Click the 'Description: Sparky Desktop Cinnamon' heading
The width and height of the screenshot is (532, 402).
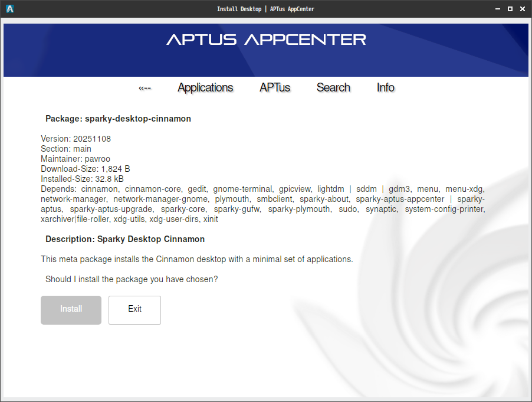(125, 239)
